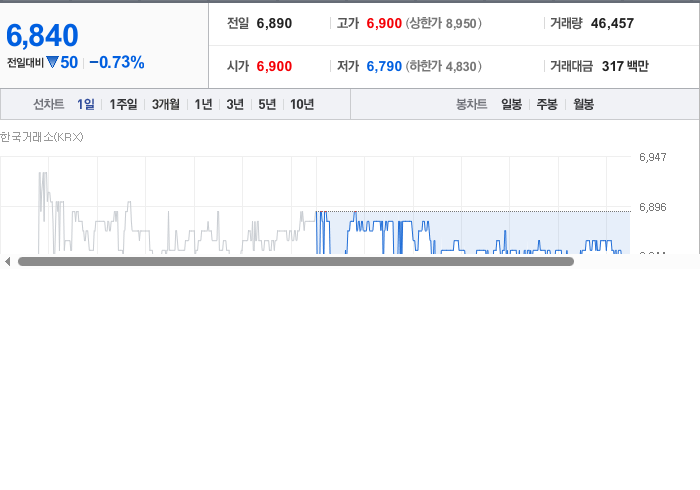Click the blue highlighted intraday chart area
The image size is (700, 490).
(473, 233)
